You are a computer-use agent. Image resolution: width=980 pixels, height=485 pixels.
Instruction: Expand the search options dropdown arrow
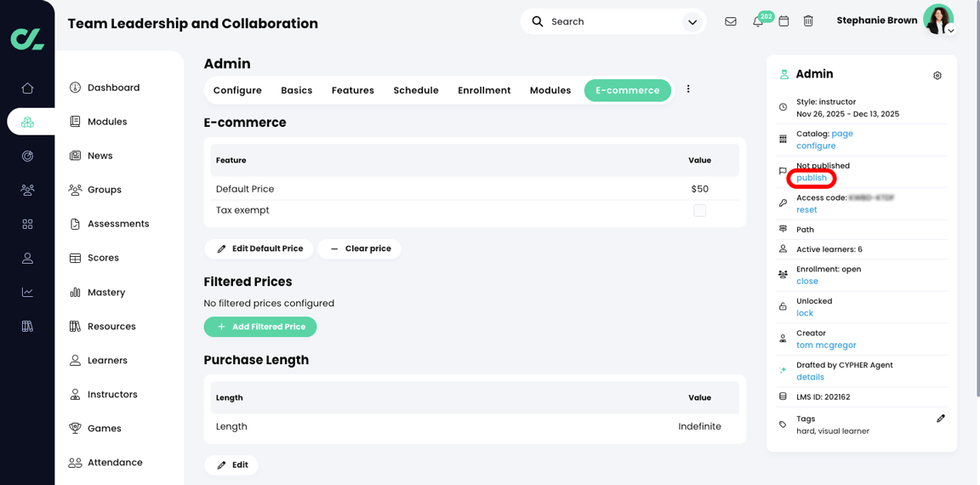[692, 22]
